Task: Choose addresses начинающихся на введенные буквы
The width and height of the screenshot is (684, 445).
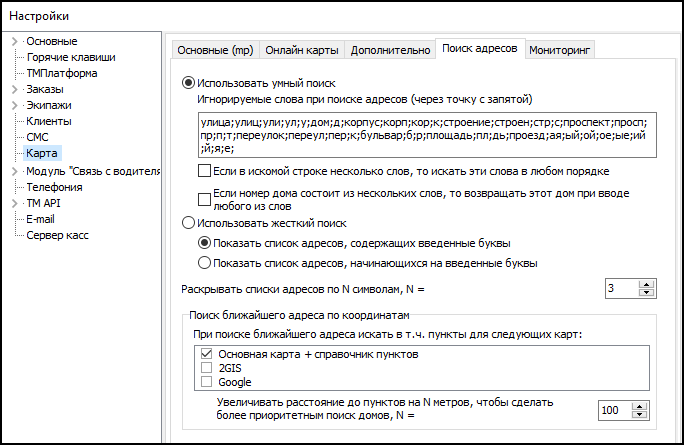Action: click(205, 263)
